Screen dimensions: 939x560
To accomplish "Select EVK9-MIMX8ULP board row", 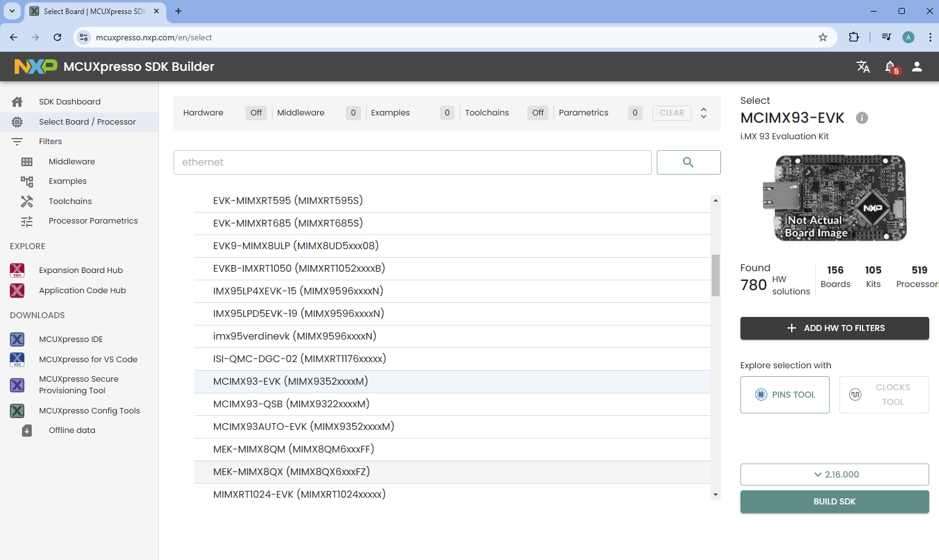I will (x=452, y=246).
